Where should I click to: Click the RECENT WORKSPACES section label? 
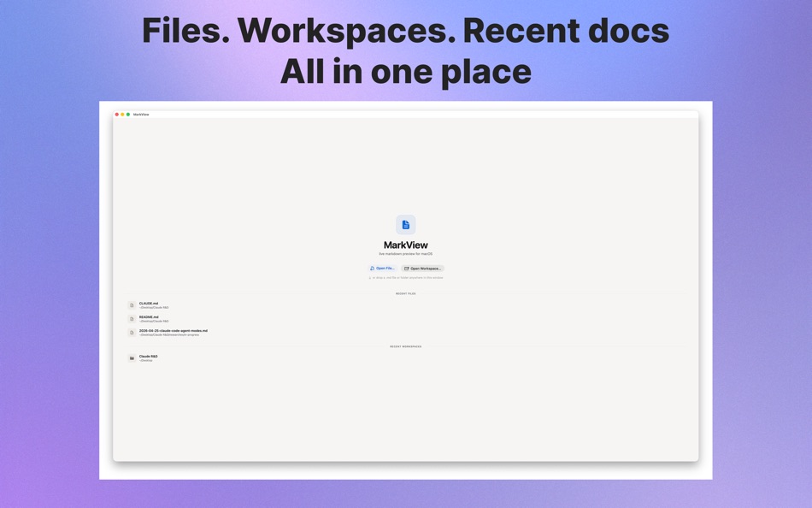[405, 346]
